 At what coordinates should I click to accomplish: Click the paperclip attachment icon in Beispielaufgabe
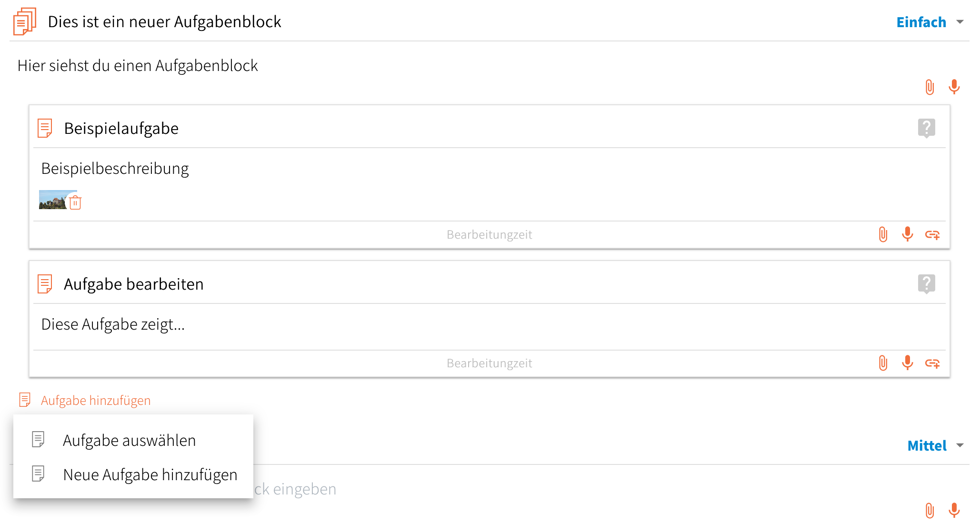point(883,234)
